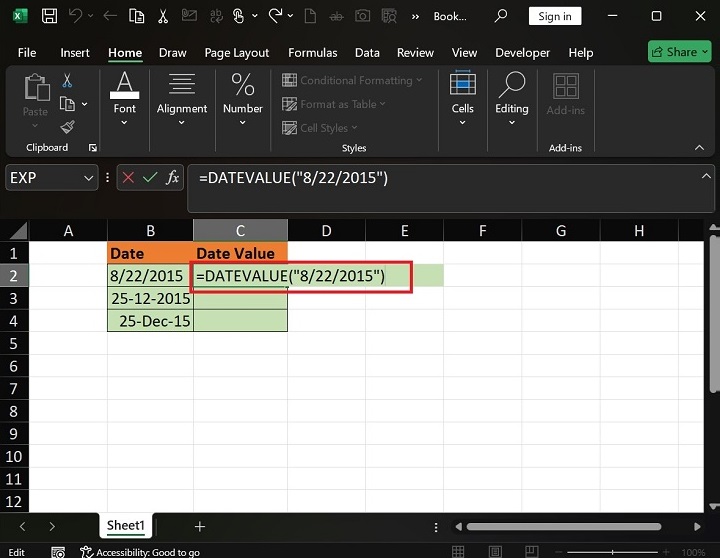This screenshot has height=558, width=720.
Task: Click the Format Painter brush icon
Action: pyautogui.click(x=68, y=127)
